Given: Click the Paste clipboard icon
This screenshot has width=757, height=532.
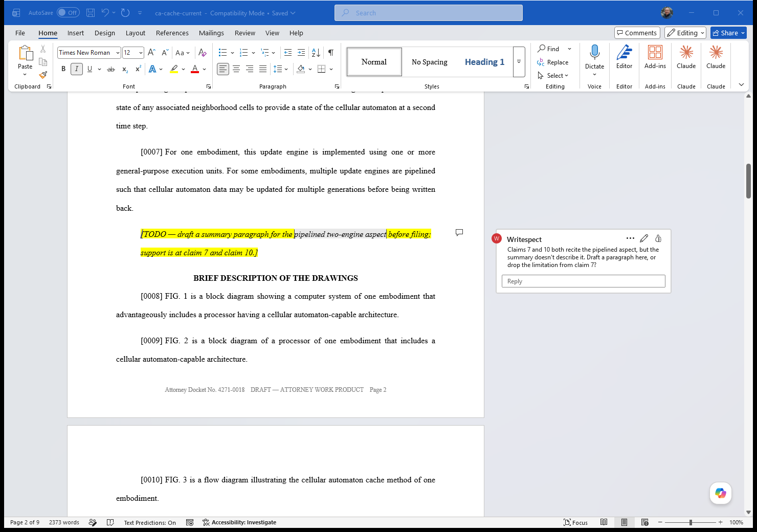Looking at the screenshot, I should [x=25, y=53].
